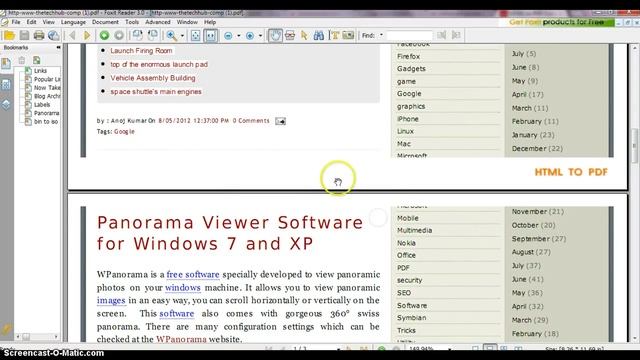Select the Blog Archive bookmark
The image size is (640, 360).
[47, 96]
